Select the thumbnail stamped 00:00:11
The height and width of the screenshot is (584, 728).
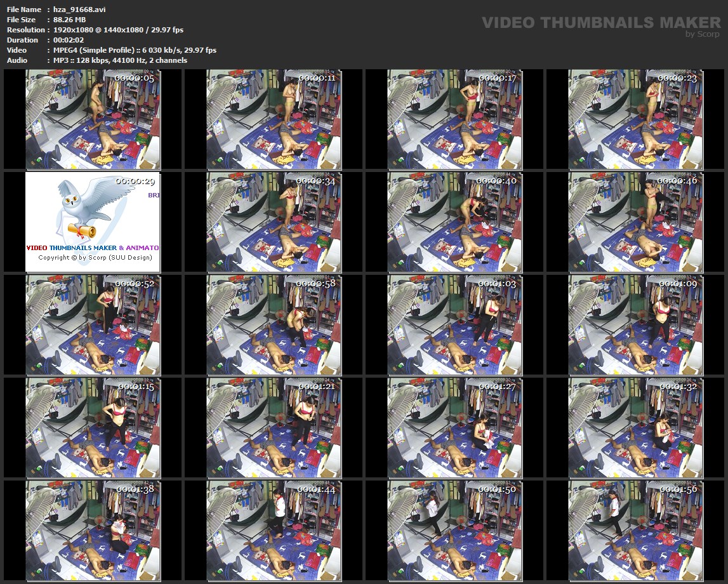click(274, 119)
